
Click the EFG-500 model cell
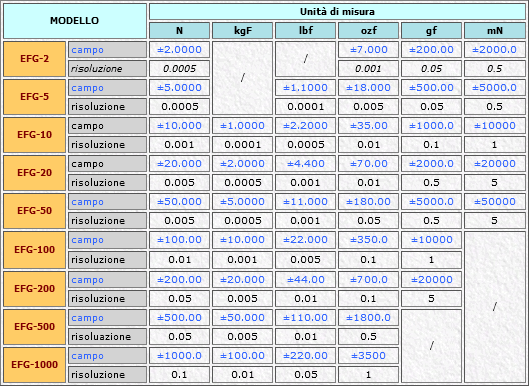tap(34, 327)
